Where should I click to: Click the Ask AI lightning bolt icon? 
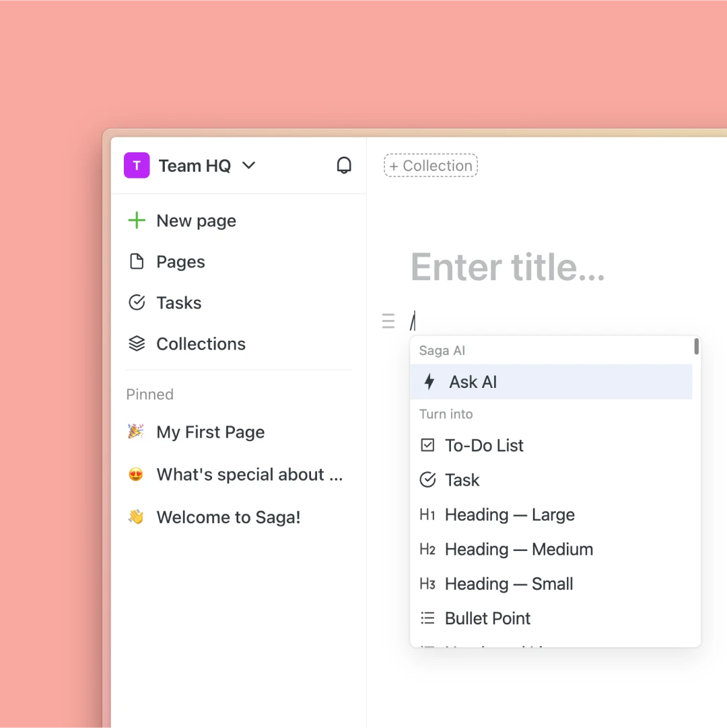pos(429,382)
